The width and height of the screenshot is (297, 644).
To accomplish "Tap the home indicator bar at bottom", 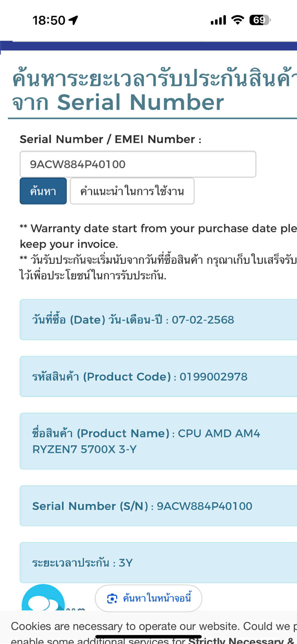I will click(148, 636).
